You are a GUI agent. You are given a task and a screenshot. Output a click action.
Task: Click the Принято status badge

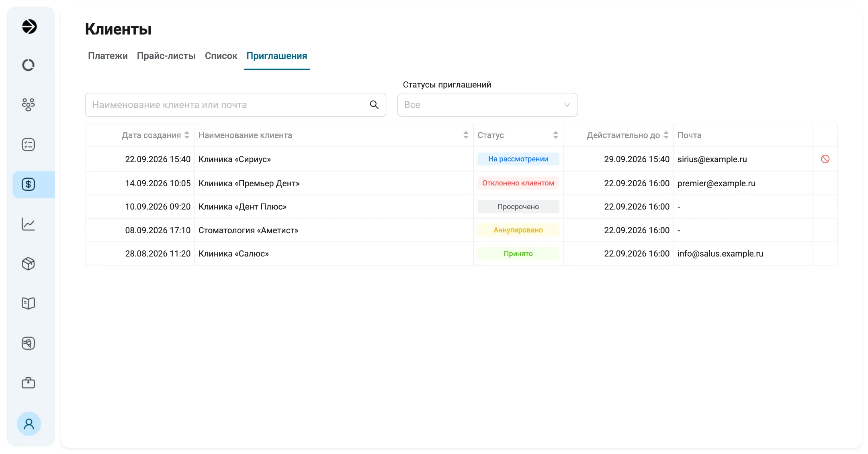point(518,254)
